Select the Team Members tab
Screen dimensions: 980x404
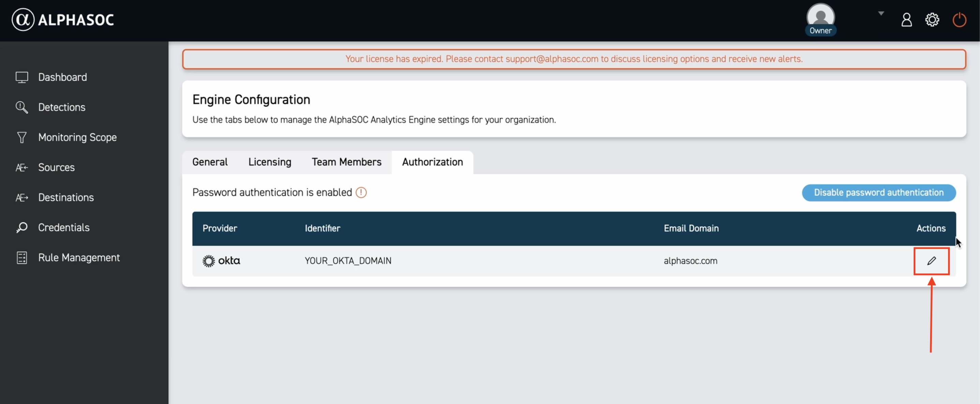click(346, 162)
